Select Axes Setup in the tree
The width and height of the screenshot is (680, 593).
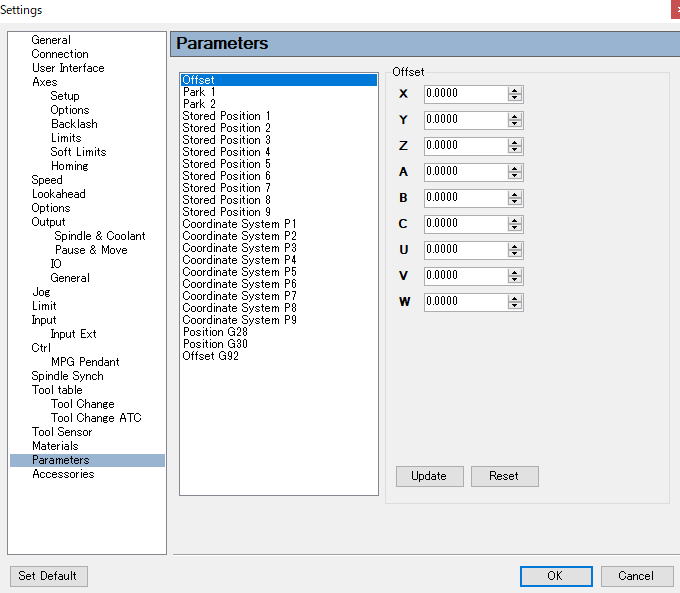tap(65, 96)
